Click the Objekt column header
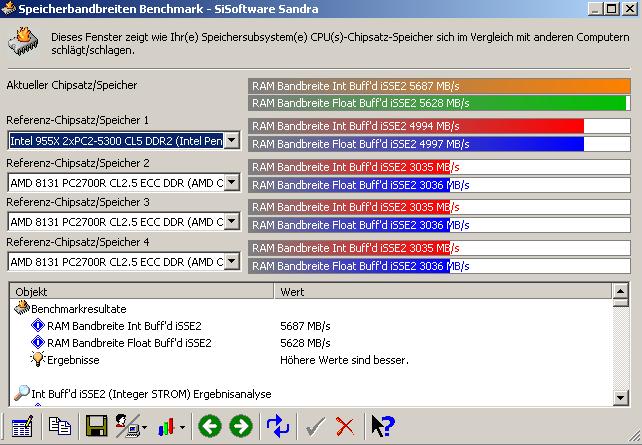The image size is (642, 445). [x=142, y=291]
